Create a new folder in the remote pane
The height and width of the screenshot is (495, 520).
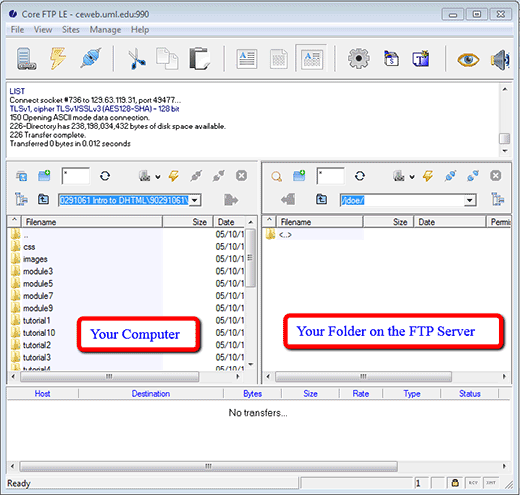299,175
